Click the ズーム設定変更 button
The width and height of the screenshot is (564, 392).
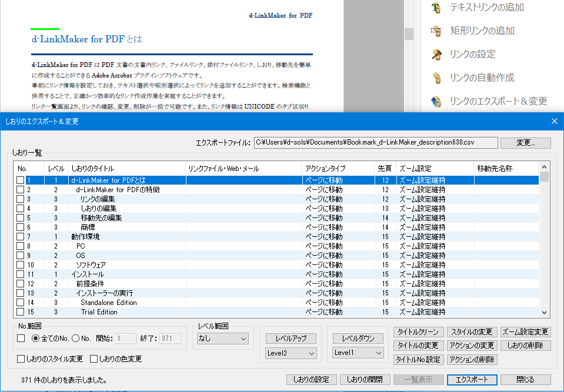click(526, 331)
